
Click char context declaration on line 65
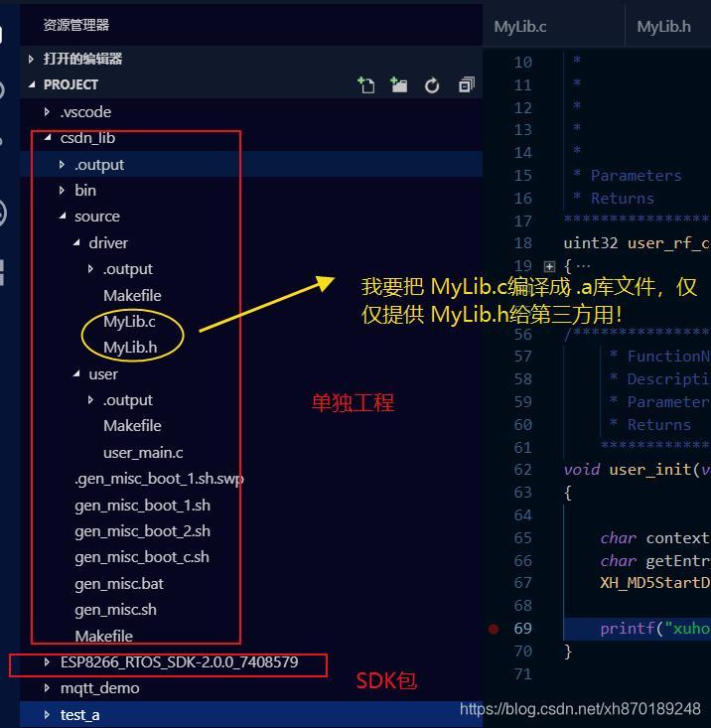654,538
